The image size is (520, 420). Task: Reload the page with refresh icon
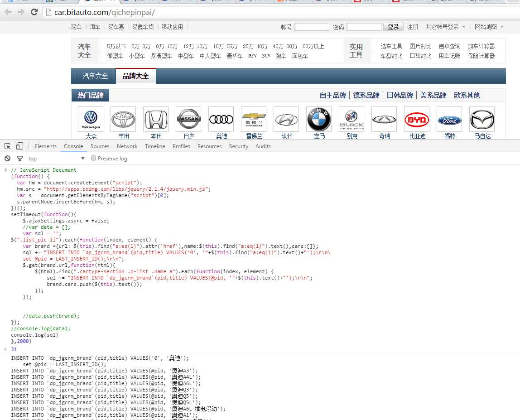click(x=34, y=12)
